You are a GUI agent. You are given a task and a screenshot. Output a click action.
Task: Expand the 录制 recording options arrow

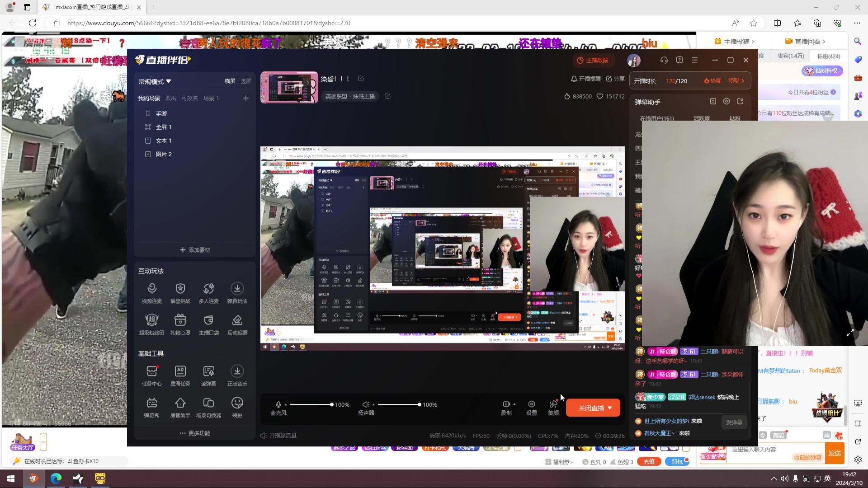[514, 405]
